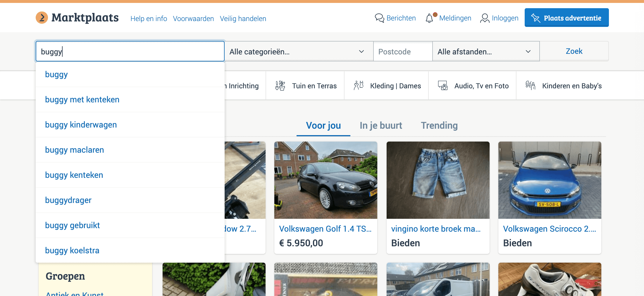
Task: Click the Audio, Tv en Foto icon
Action: tap(443, 86)
